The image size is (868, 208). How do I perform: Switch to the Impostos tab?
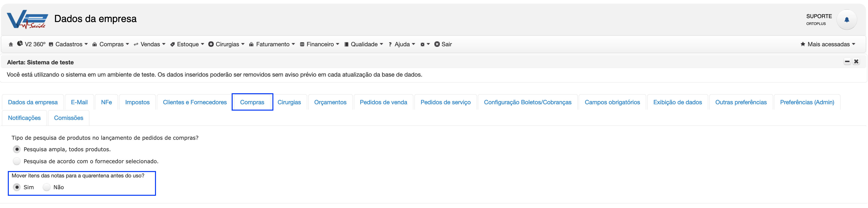tap(137, 102)
